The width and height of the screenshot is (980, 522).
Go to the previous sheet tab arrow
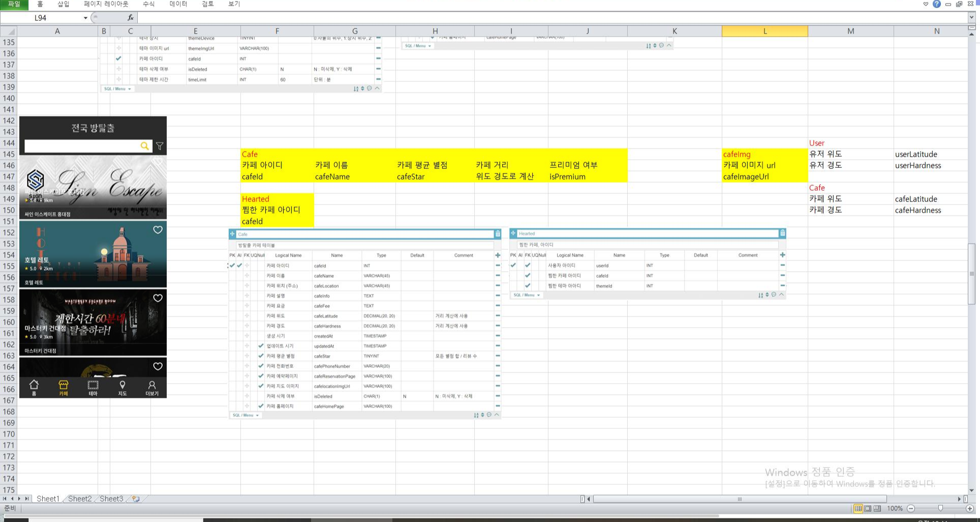pos(12,499)
